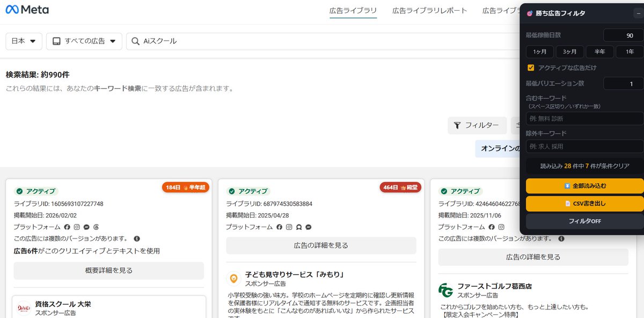Image resolution: width=644 pixels, height=318 pixels.
Task: Click the 子ども見守りサービス「みもり」 advertiser name
Action: click(x=294, y=274)
